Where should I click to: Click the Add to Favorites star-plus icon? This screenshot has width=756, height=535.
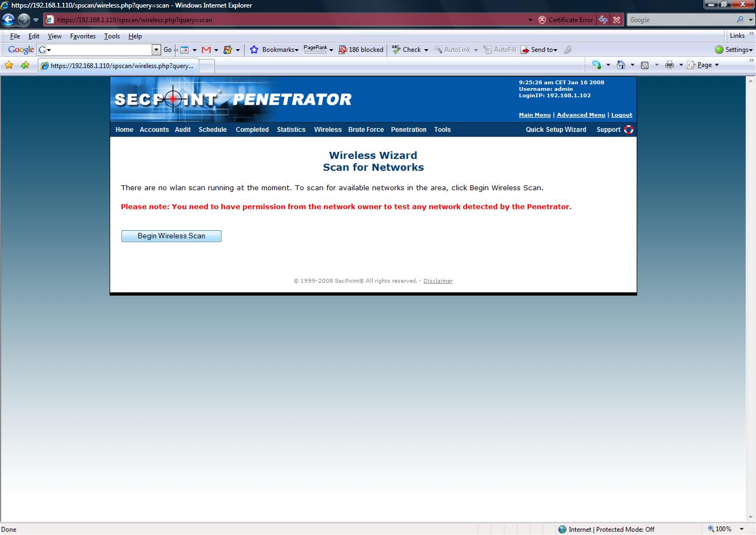(x=25, y=65)
